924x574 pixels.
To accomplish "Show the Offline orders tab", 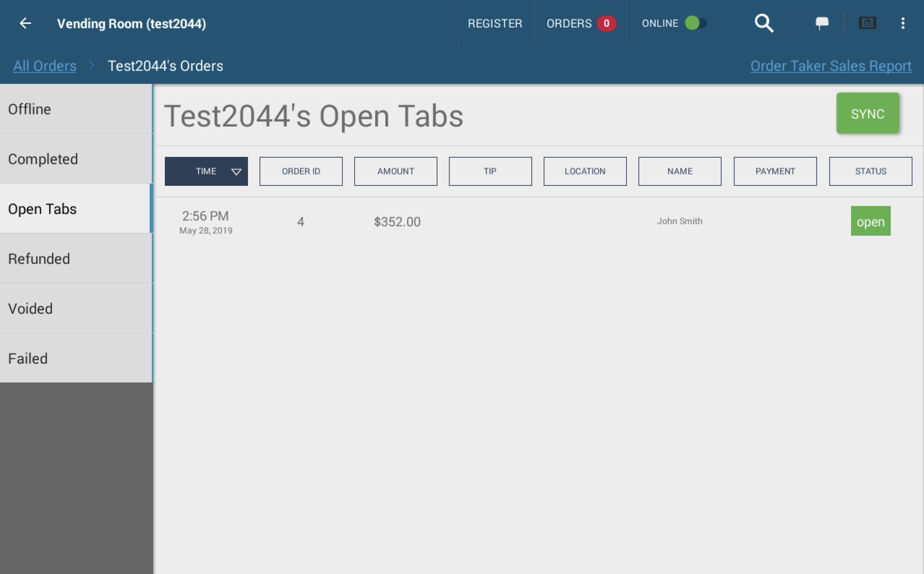I will [x=76, y=109].
